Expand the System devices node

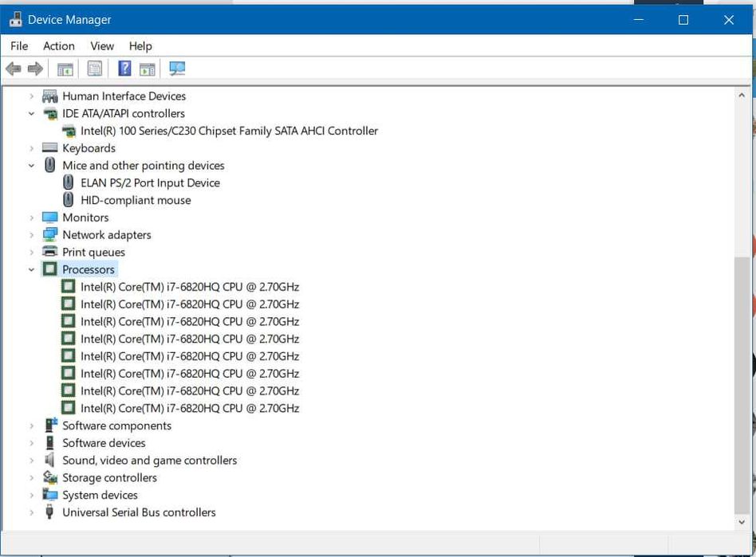tap(31, 496)
